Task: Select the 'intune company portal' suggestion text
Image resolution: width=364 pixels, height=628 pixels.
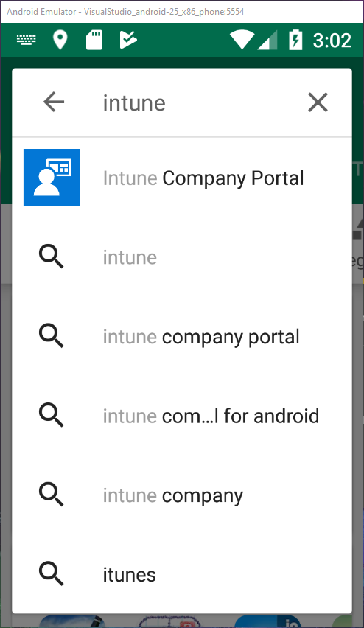Action: click(x=201, y=338)
